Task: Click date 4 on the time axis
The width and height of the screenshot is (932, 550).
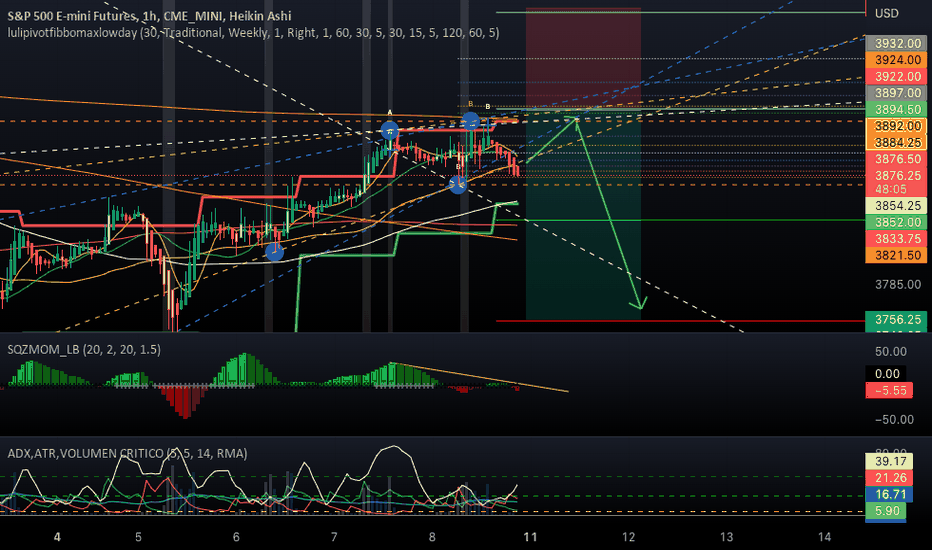Action: [x=57, y=537]
